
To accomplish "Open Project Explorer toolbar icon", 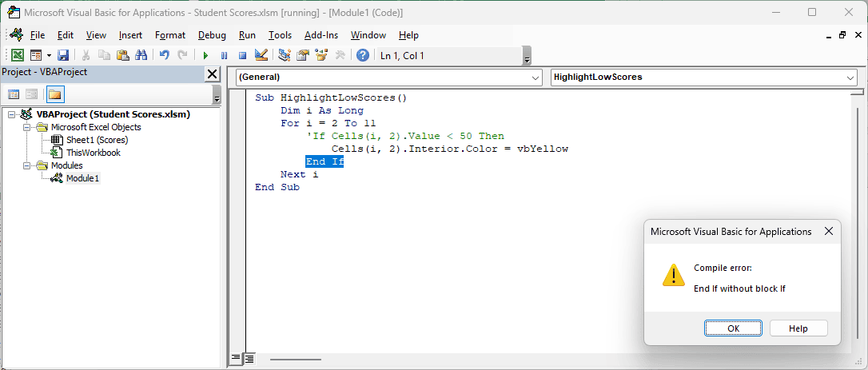I will click(x=285, y=55).
